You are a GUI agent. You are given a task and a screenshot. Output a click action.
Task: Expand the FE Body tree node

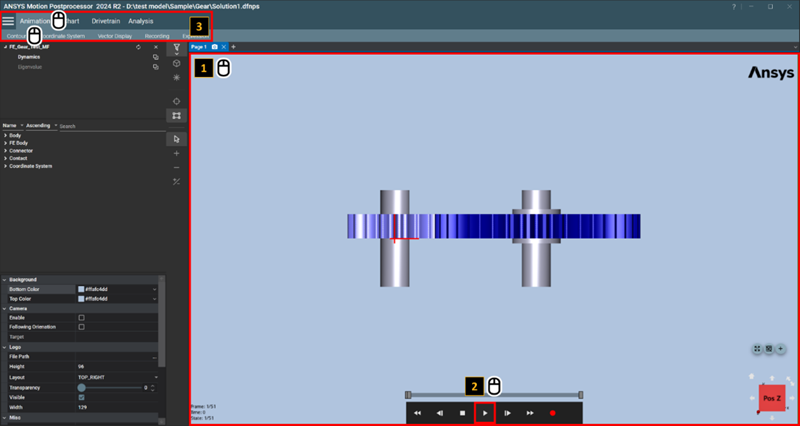click(x=5, y=143)
